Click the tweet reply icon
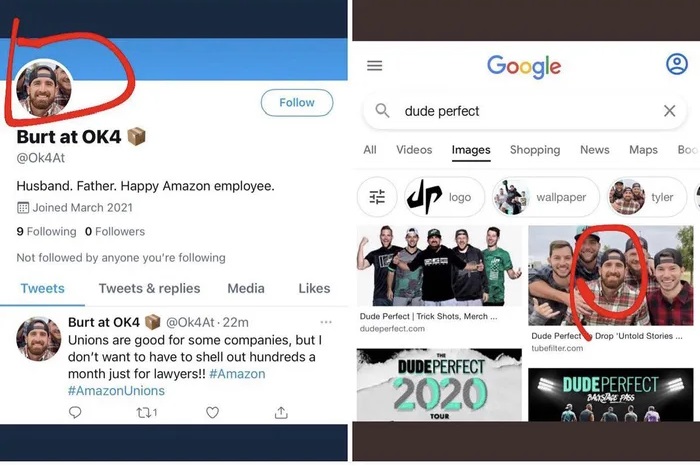 (76, 412)
